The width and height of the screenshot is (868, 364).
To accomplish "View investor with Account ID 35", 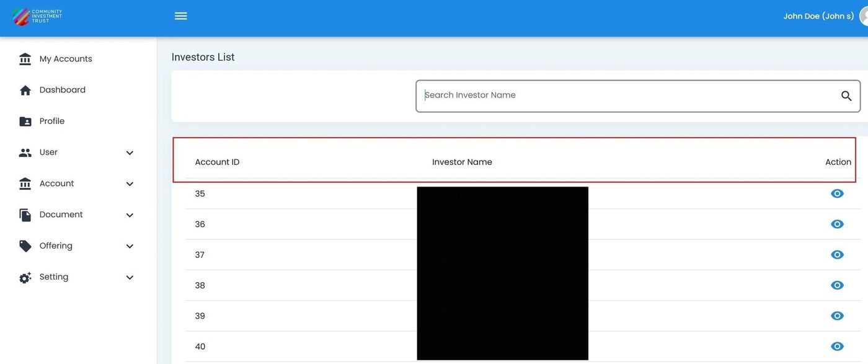I will click(x=837, y=193).
